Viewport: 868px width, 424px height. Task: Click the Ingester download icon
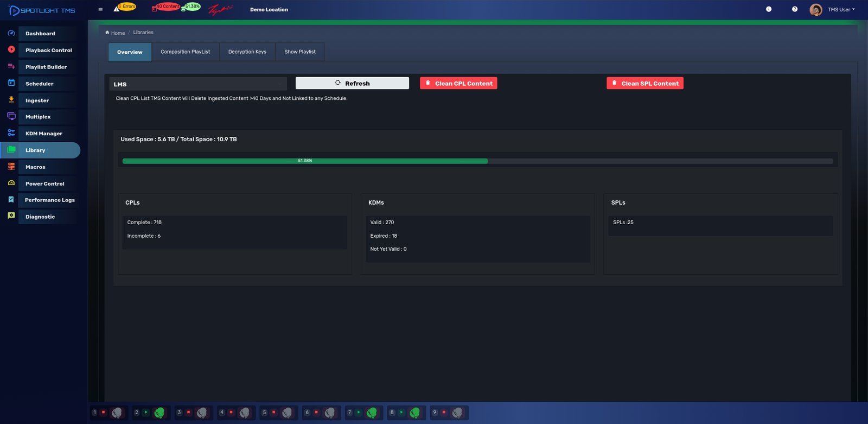(11, 100)
